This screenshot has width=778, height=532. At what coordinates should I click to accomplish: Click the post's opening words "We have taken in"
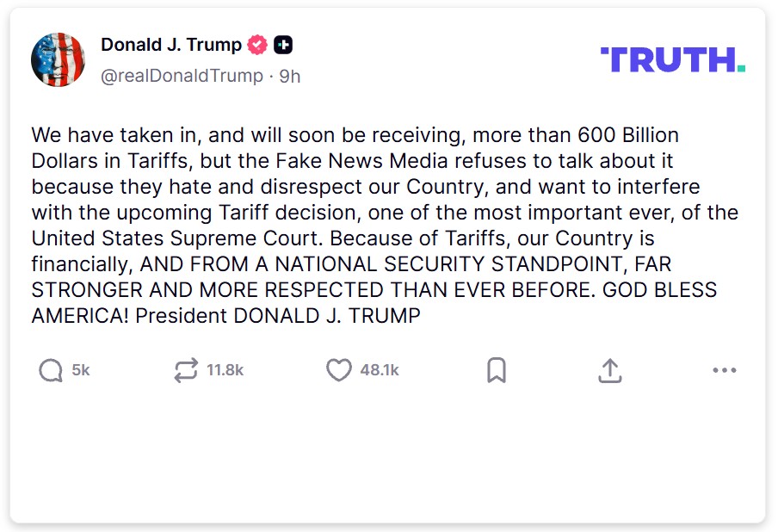click(x=102, y=135)
